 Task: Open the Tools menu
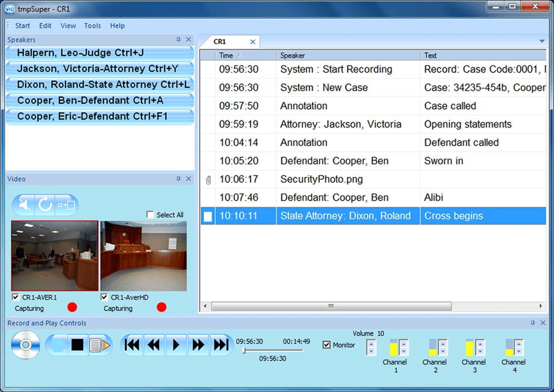[92, 26]
